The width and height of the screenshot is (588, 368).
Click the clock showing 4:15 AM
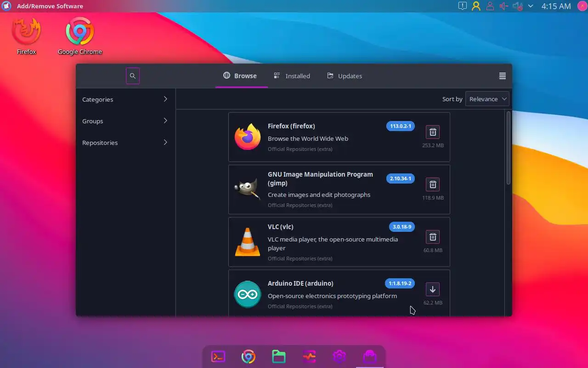coord(556,6)
